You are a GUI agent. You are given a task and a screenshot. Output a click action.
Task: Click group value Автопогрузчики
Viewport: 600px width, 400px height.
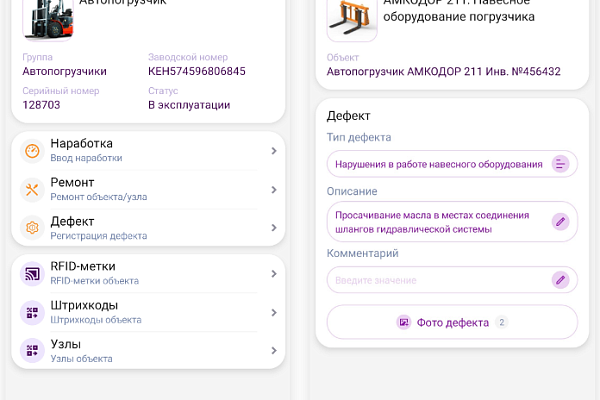click(64, 71)
